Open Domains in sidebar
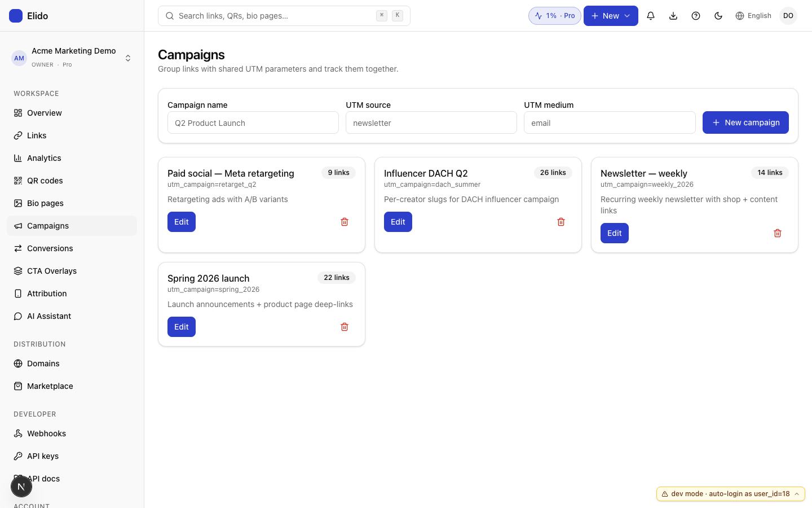 coord(72,364)
